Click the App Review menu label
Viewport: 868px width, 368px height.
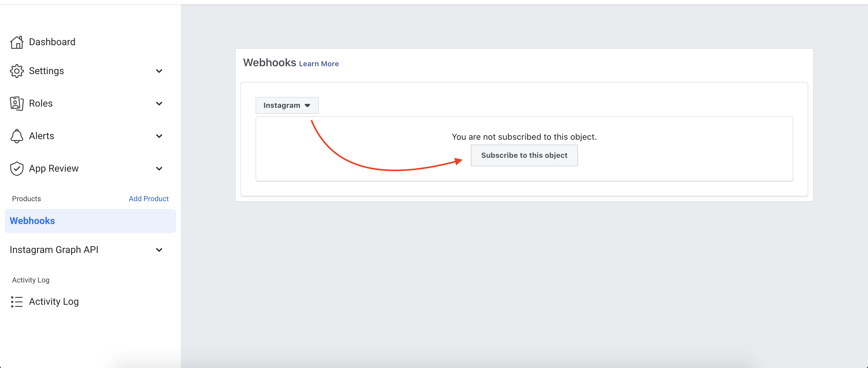[54, 168]
